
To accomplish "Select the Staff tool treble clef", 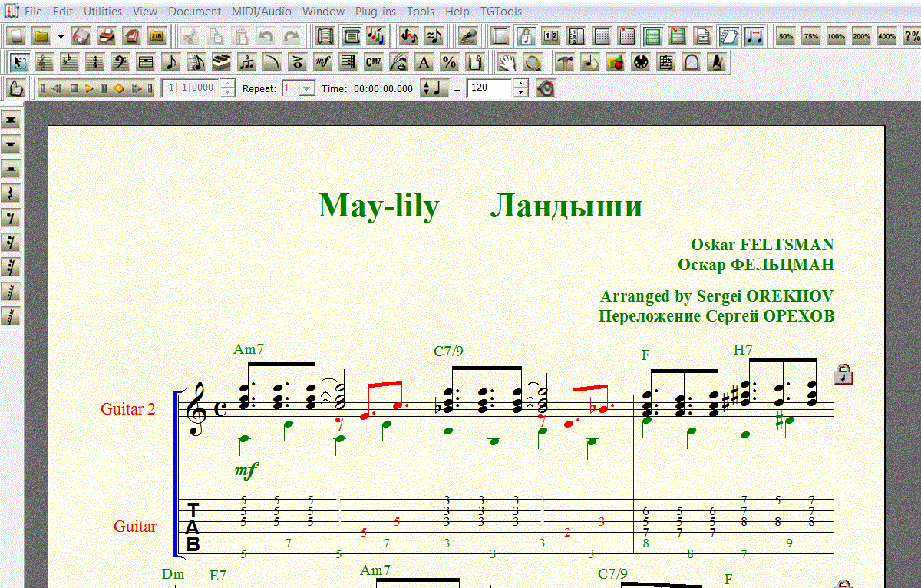I will tap(45, 62).
